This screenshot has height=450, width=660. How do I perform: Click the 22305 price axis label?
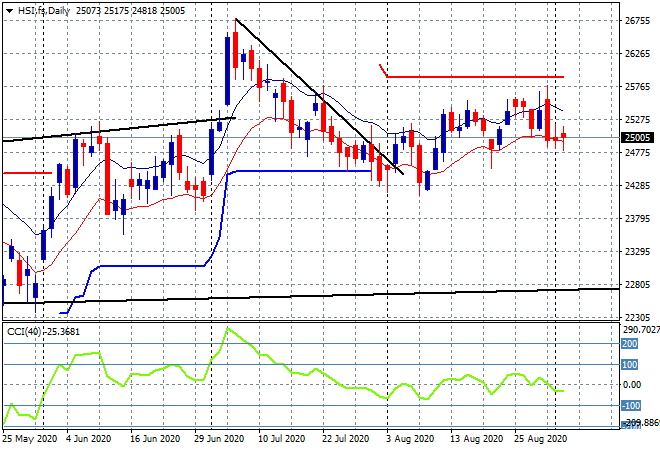[637, 317]
